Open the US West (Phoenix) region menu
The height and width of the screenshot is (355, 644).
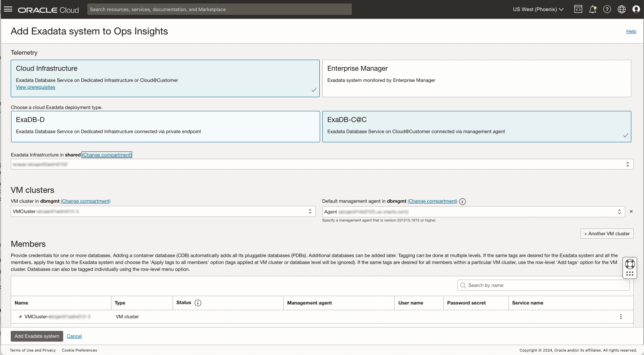(x=538, y=9)
